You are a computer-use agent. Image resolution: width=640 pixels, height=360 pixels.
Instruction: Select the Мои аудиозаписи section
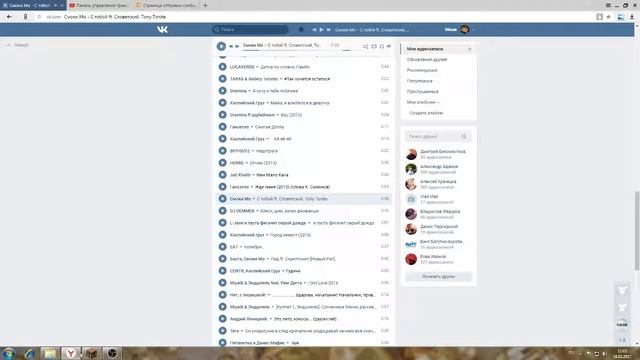pyautogui.click(x=438, y=49)
